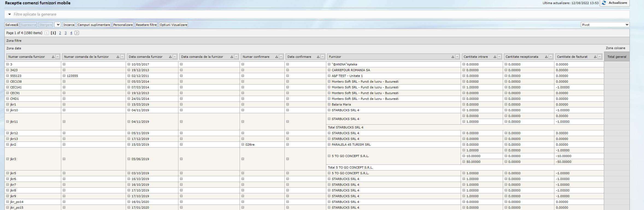Open filter icon on Cantitate intrare header
644x210 pixels.
click(499, 57)
